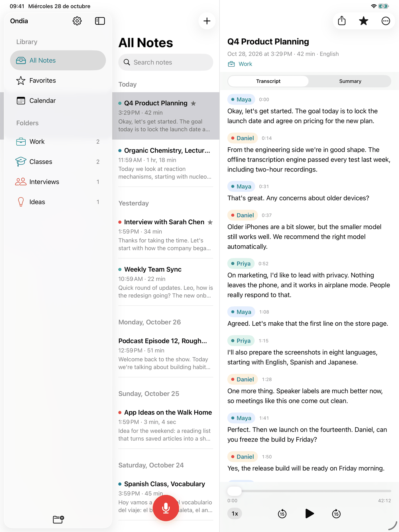This screenshot has height=532, width=399.
Task: Play the recording
Action: 310,513
